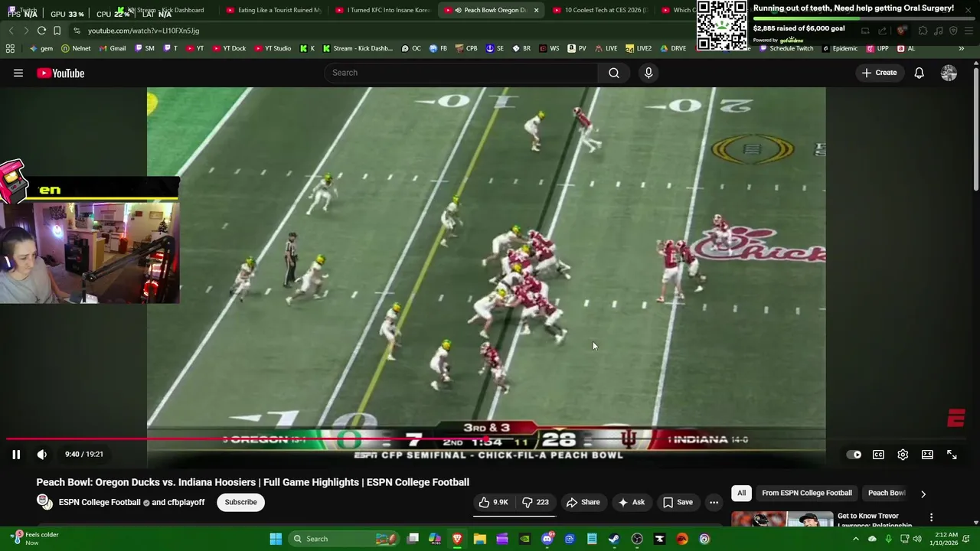The width and height of the screenshot is (980, 551).
Task: Open the player settings gear
Action: pyautogui.click(x=903, y=455)
